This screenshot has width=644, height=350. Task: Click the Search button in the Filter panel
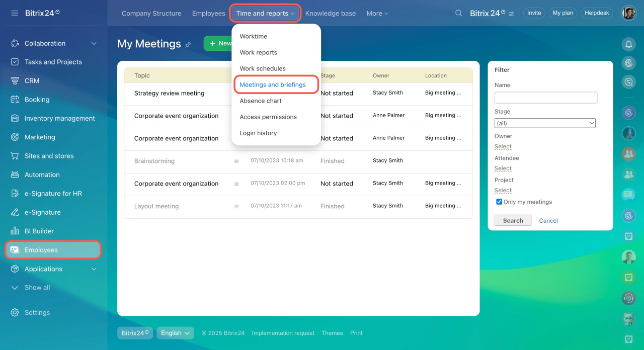(513, 220)
